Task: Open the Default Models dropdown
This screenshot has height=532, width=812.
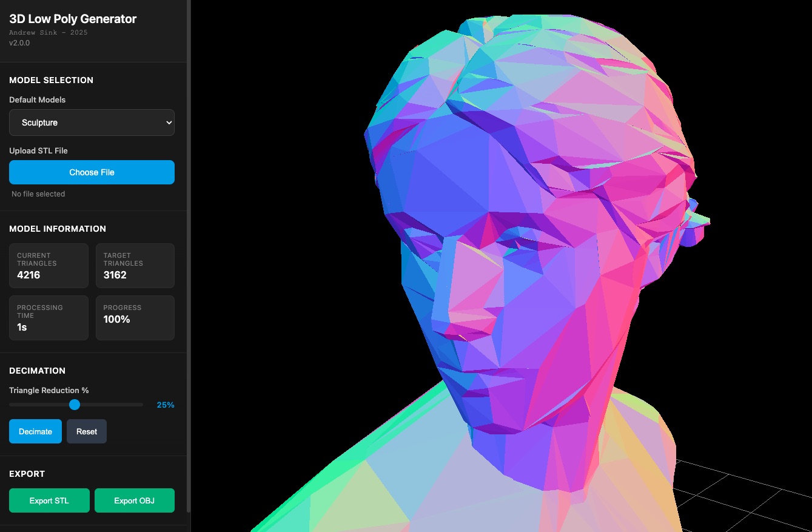Action: (91, 123)
